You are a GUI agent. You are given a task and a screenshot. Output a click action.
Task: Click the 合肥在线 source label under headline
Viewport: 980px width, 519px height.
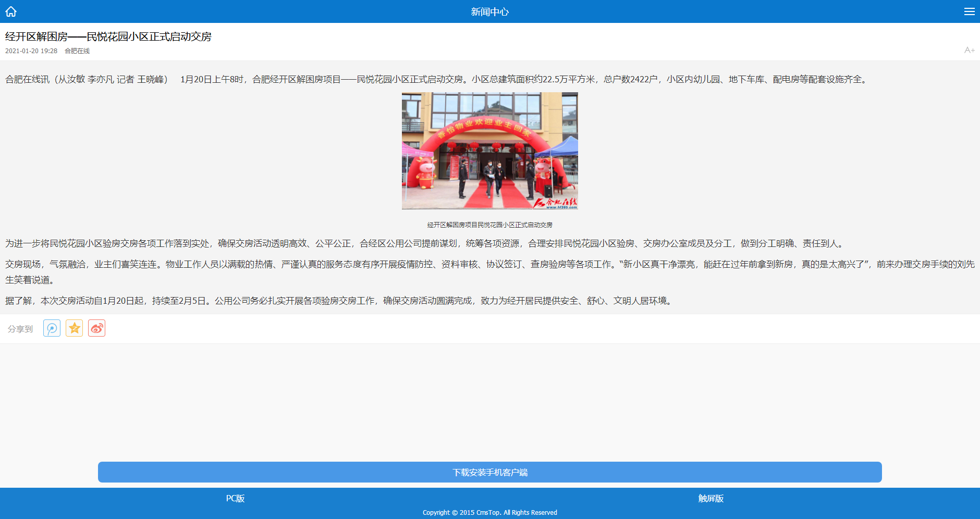tap(77, 51)
